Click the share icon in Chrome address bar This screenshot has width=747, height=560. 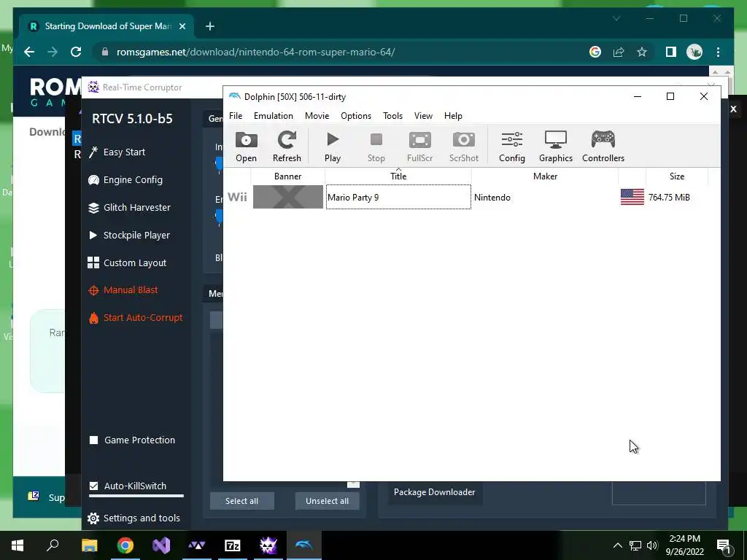pos(619,52)
